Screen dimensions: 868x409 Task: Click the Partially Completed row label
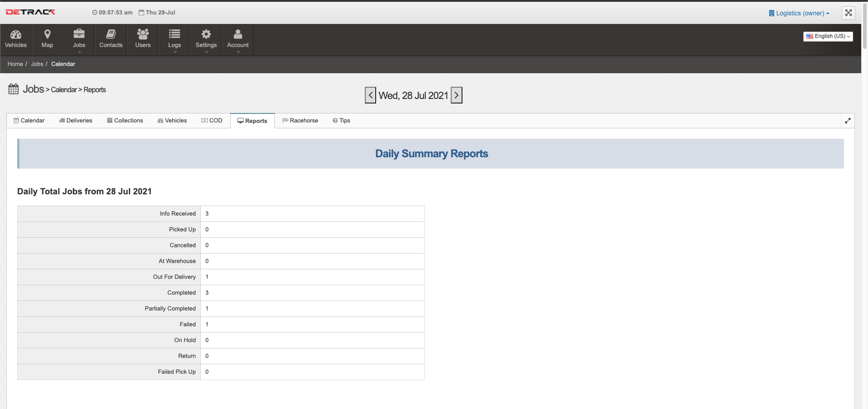[170, 309]
